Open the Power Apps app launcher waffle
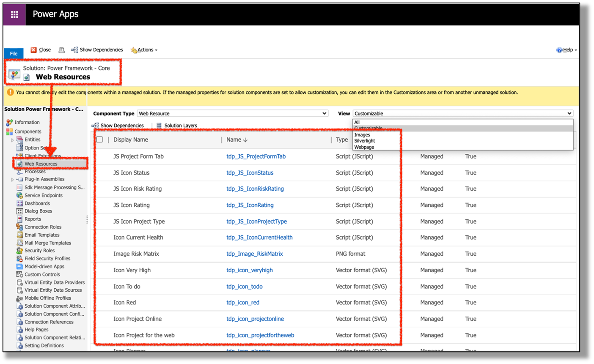Viewport: 594px width, 364px height. [14, 14]
